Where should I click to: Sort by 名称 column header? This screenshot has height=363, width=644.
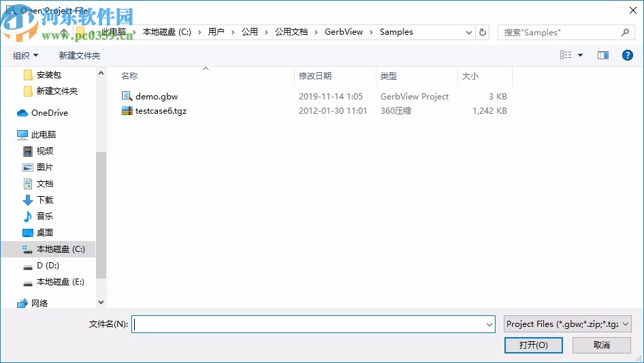click(x=129, y=76)
